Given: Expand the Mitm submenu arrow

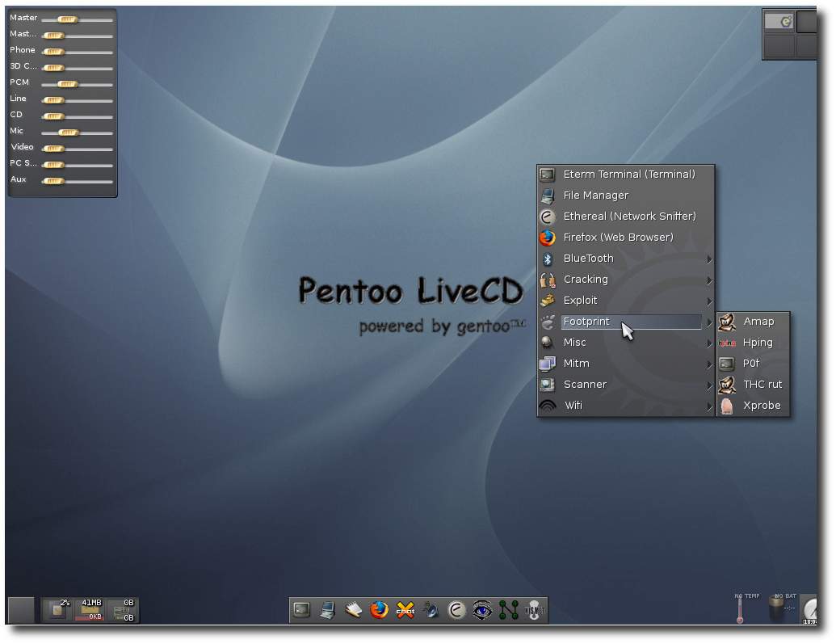Looking at the screenshot, I should coord(709,364).
